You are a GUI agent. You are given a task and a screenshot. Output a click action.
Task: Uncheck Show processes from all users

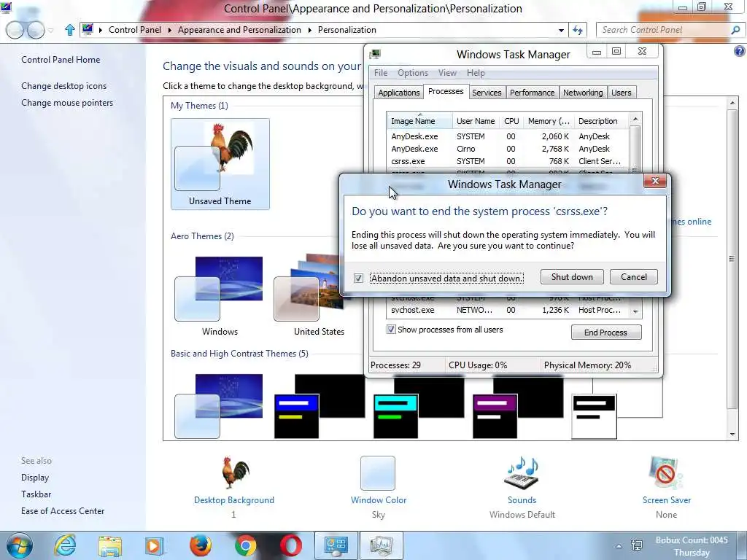click(391, 330)
